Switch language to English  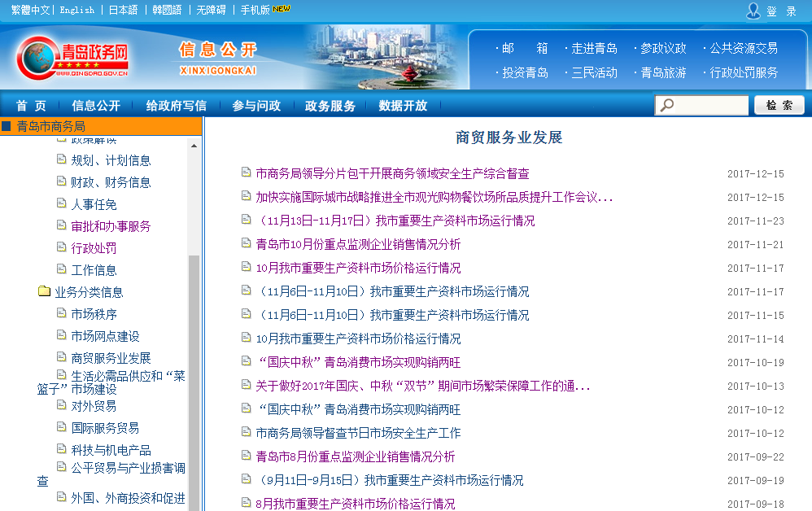(76, 10)
